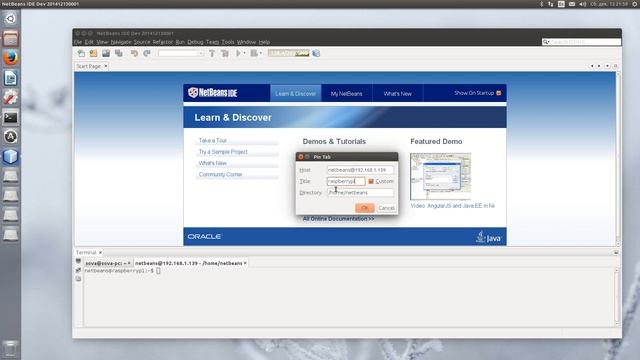Click the Clean and Build icon

tap(225, 53)
